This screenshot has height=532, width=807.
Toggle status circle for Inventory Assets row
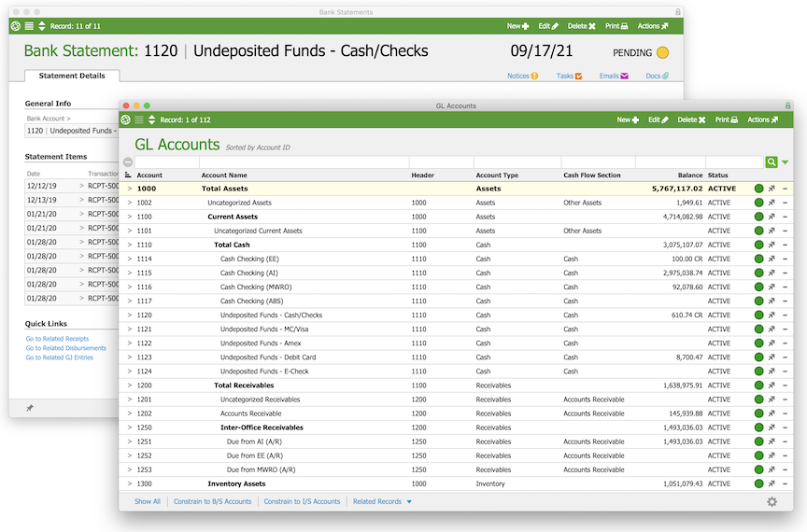[x=758, y=483]
